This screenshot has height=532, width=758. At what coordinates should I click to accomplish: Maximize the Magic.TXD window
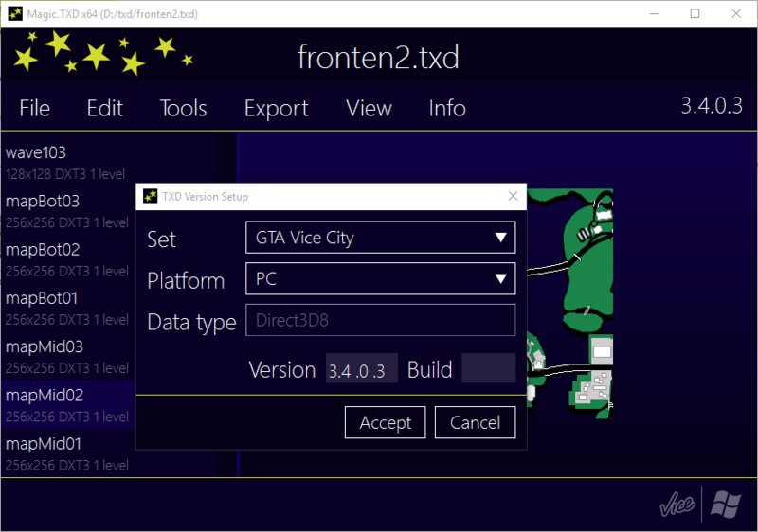click(x=695, y=13)
